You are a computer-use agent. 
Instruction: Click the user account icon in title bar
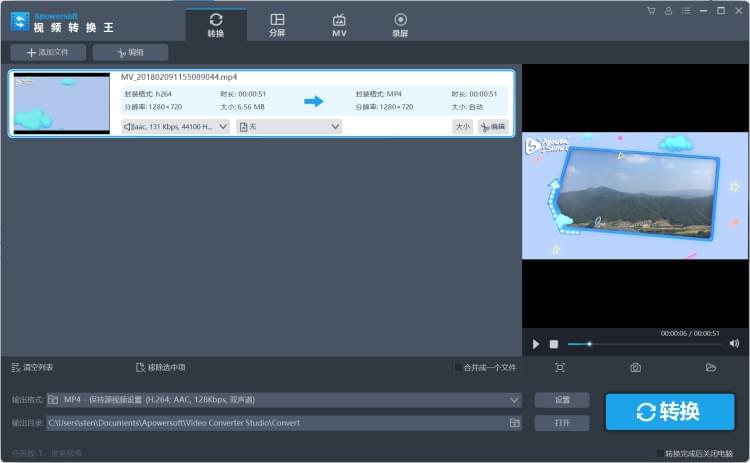(x=668, y=11)
